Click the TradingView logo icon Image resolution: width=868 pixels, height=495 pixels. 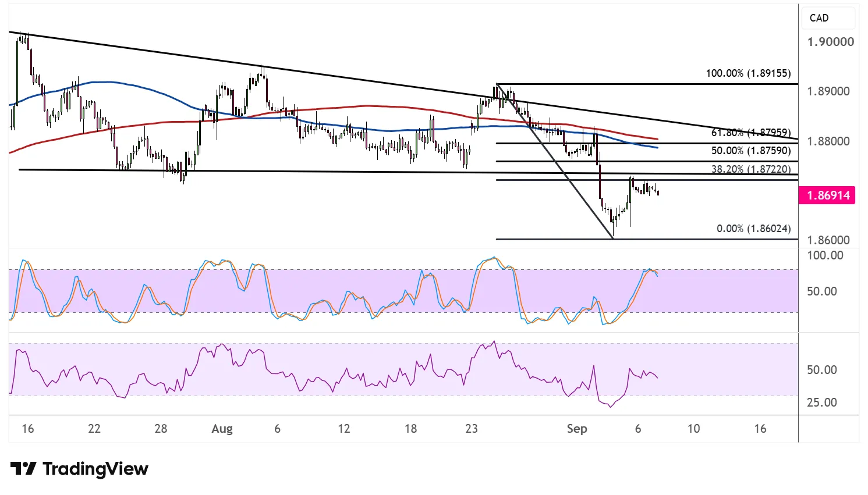pyautogui.click(x=23, y=469)
